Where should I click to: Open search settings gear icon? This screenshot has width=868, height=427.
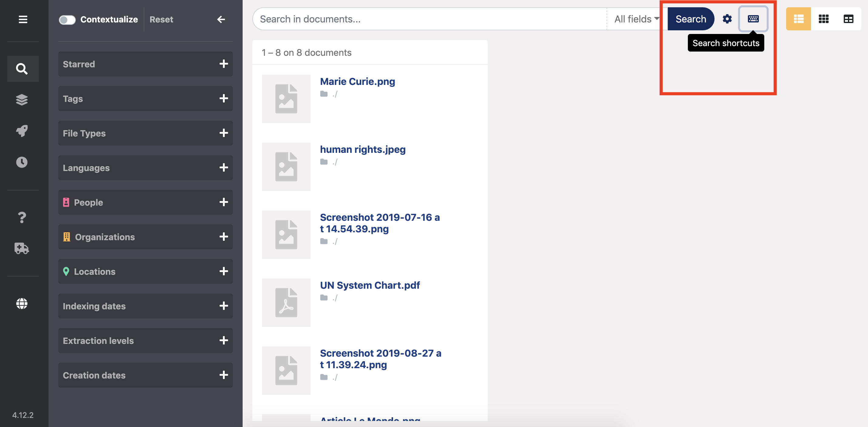tap(727, 19)
